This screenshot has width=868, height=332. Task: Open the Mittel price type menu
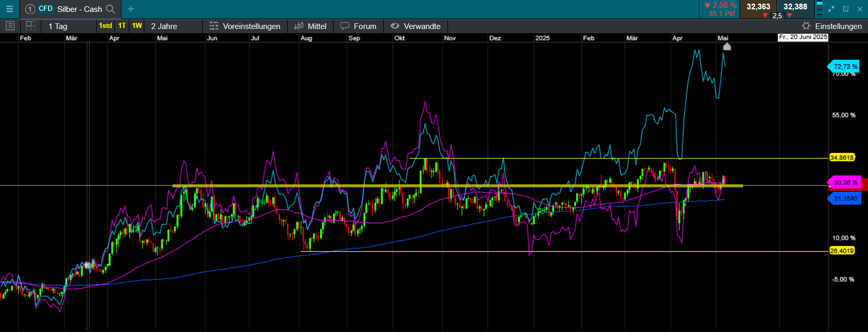coord(310,26)
